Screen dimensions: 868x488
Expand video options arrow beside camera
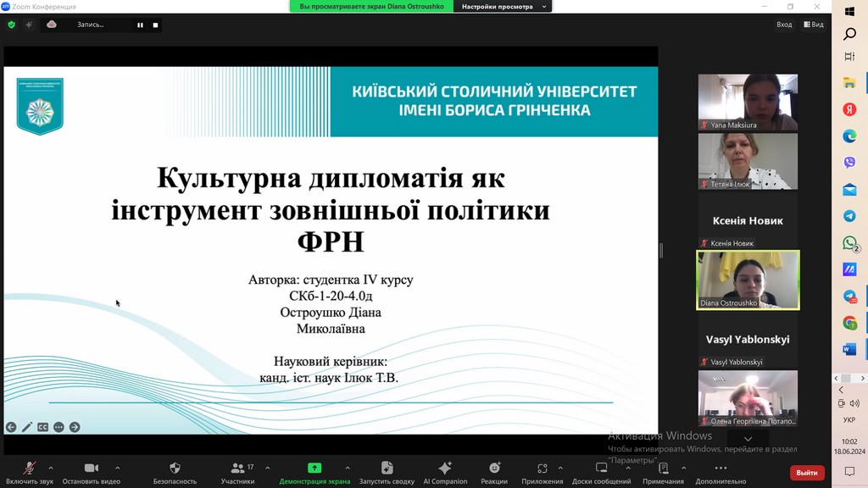click(x=117, y=468)
